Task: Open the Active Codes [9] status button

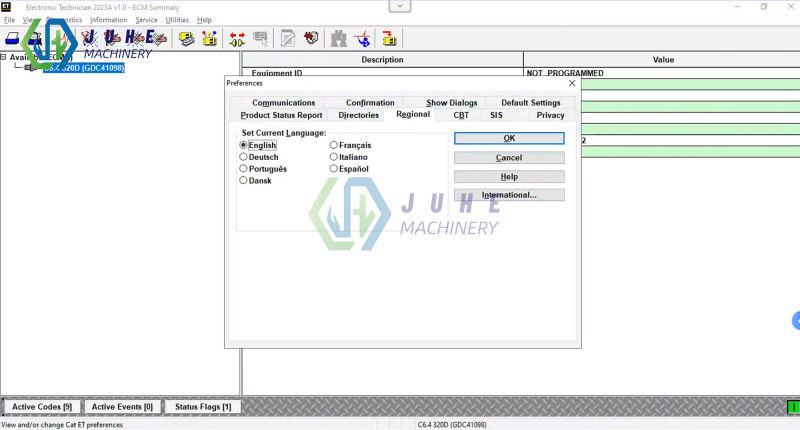Action: [x=41, y=407]
